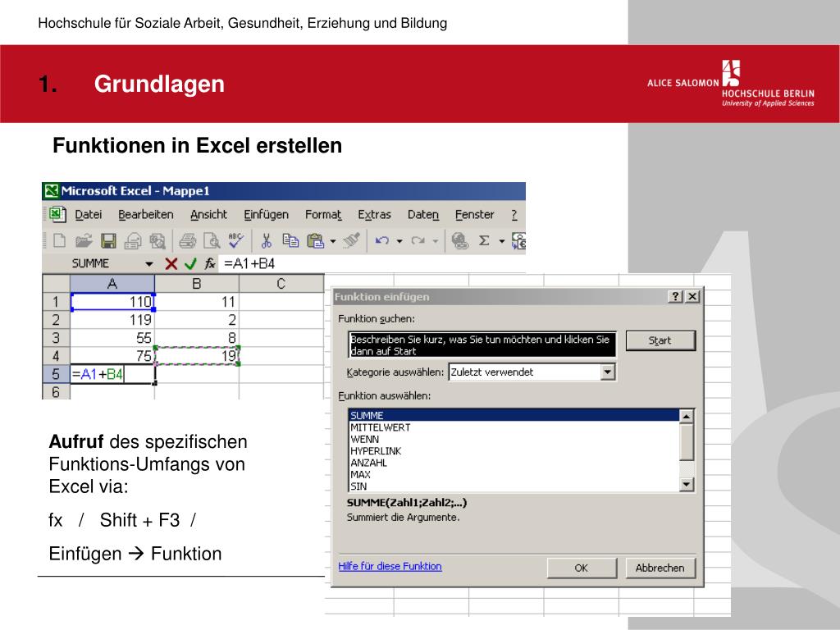Confirm formula with green checkmark
The width and height of the screenshot is (840, 630).
190,263
